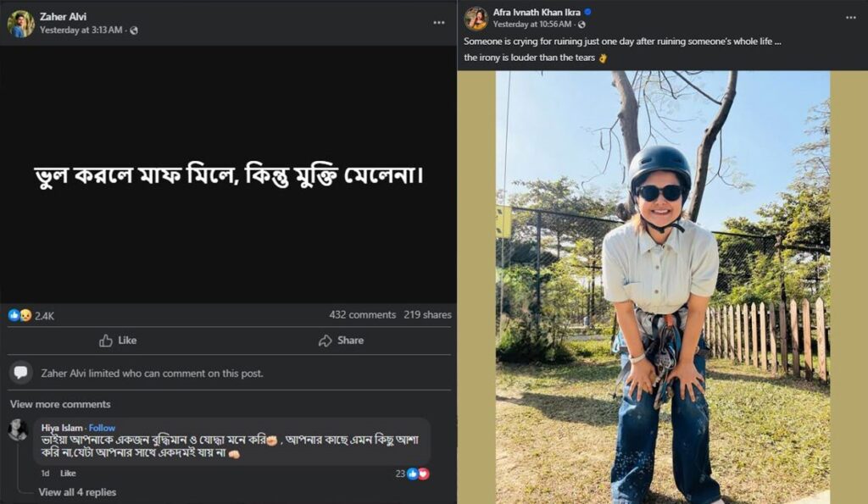The height and width of the screenshot is (504, 868).
Task: Open Zaher Alvi's profile name link
Action: coord(62,14)
